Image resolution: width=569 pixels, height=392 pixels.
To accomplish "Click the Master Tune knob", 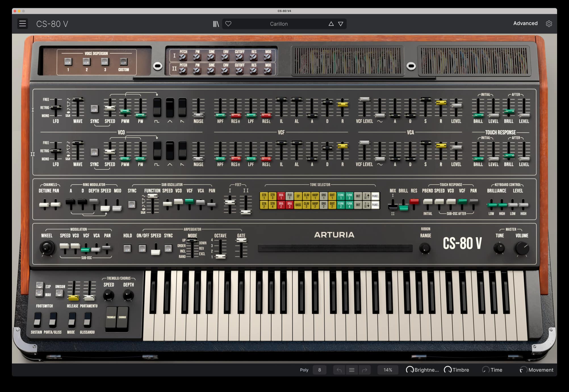I will coord(499,248).
